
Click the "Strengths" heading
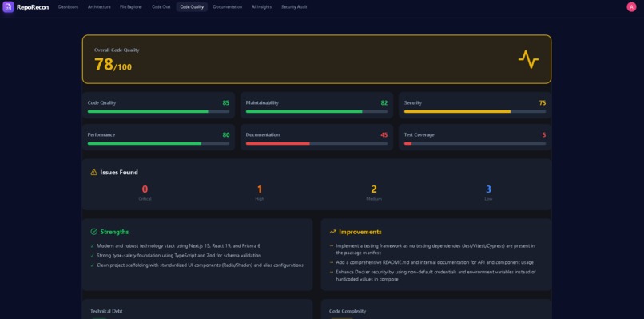coord(114,232)
